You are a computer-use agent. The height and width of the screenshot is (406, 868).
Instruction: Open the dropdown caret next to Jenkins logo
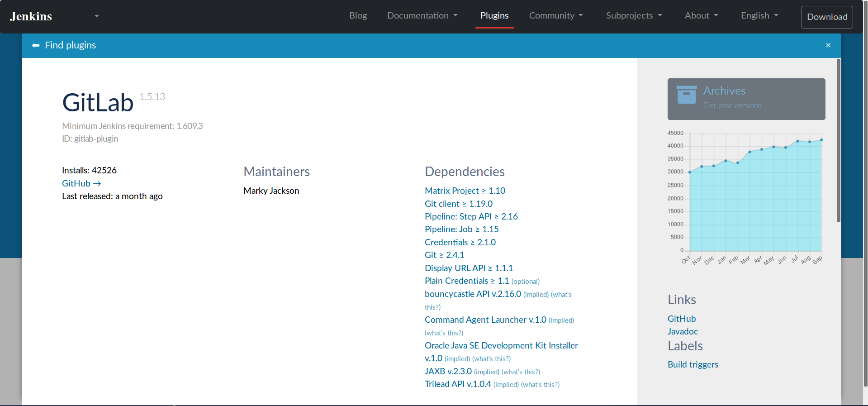pyautogui.click(x=96, y=16)
